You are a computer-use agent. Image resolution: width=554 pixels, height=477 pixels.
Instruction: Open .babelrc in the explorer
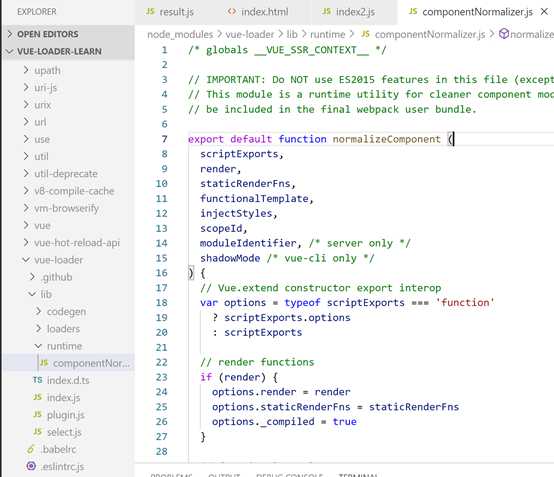tap(59, 449)
